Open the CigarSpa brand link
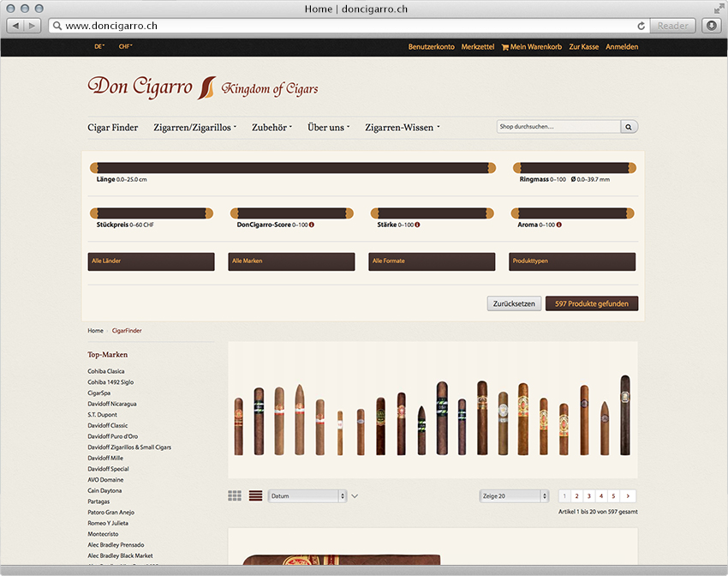Image resolution: width=728 pixels, height=576 pixels. (98, 393)
